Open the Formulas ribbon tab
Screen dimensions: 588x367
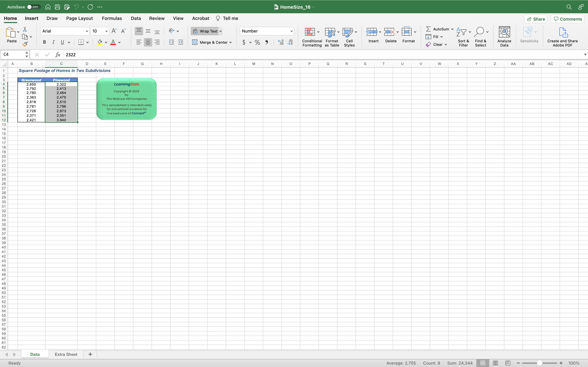pyautogui.click(x=112, y=19)
